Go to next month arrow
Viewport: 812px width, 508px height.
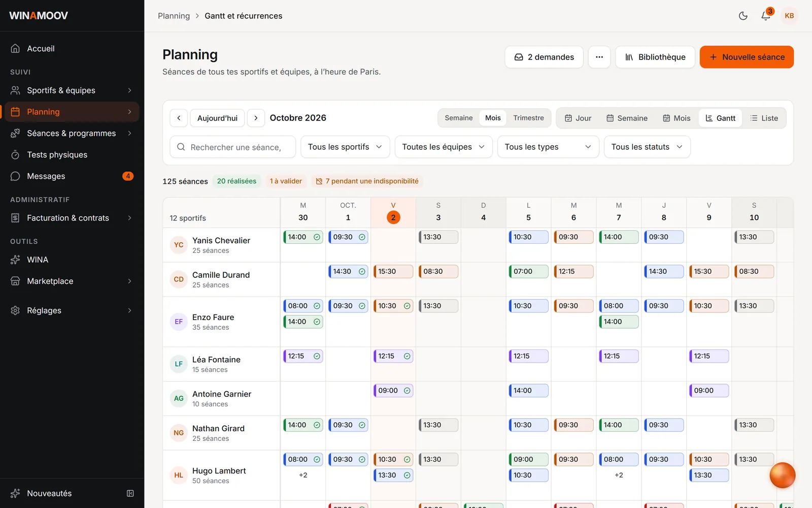click(256, 118)
